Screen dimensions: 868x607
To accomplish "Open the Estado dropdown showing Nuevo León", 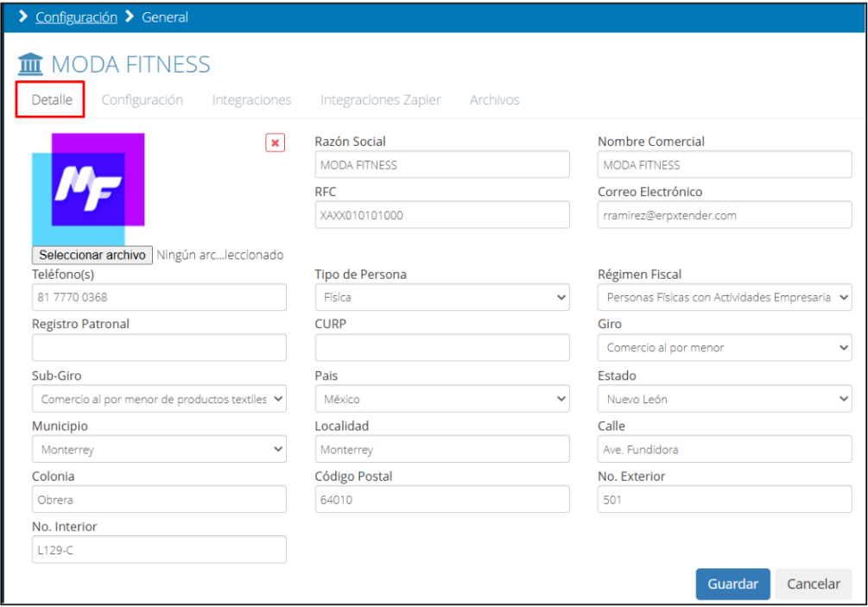I will tap(725, 399).
